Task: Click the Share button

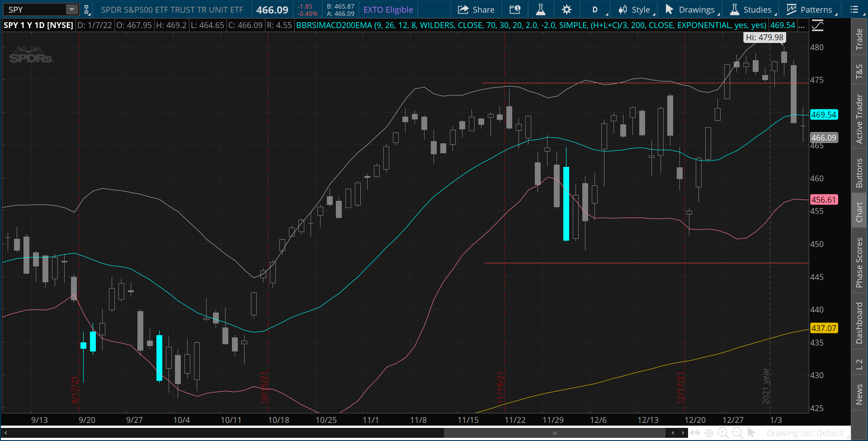Action: point(476,9)
